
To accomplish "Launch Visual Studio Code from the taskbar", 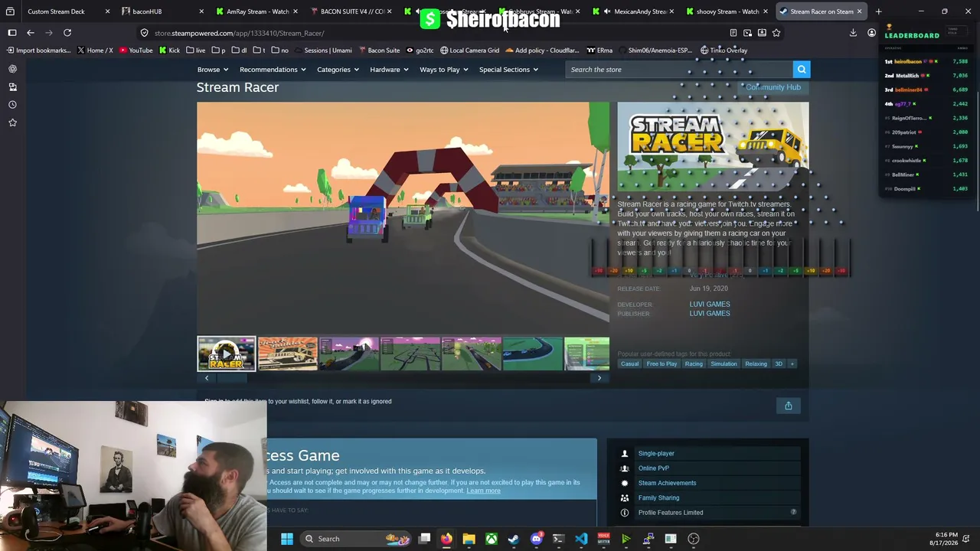I will point(581,539).
